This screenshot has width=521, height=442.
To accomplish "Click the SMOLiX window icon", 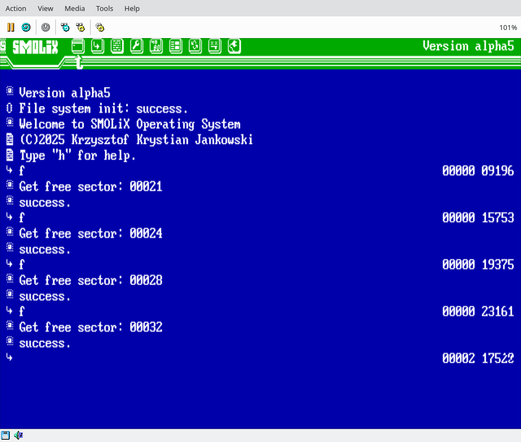I will click(x=78, y=46).
